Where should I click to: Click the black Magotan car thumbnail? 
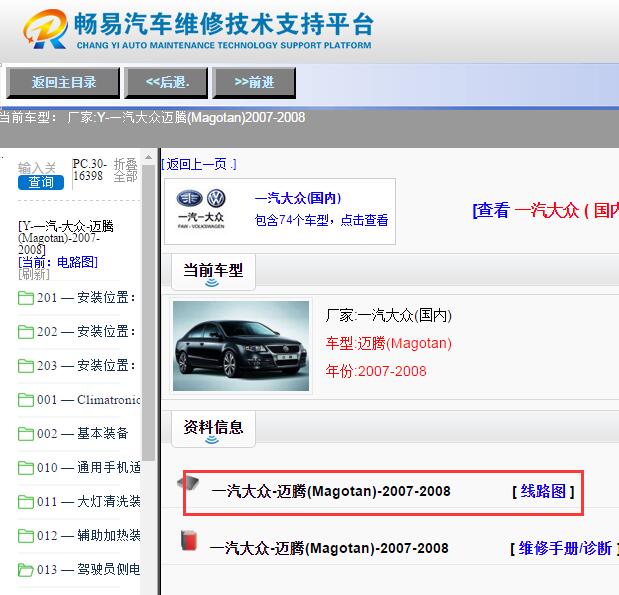[241, 346]
